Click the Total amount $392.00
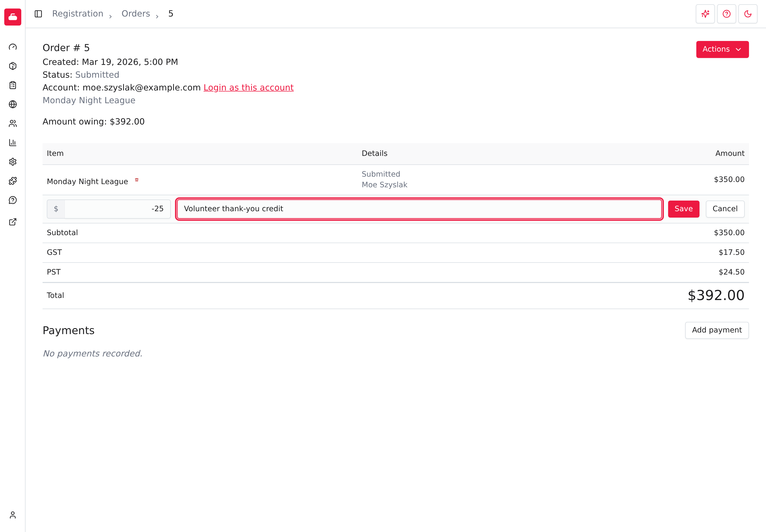Screen dimensions: 766x532 [x=716, y=295]
